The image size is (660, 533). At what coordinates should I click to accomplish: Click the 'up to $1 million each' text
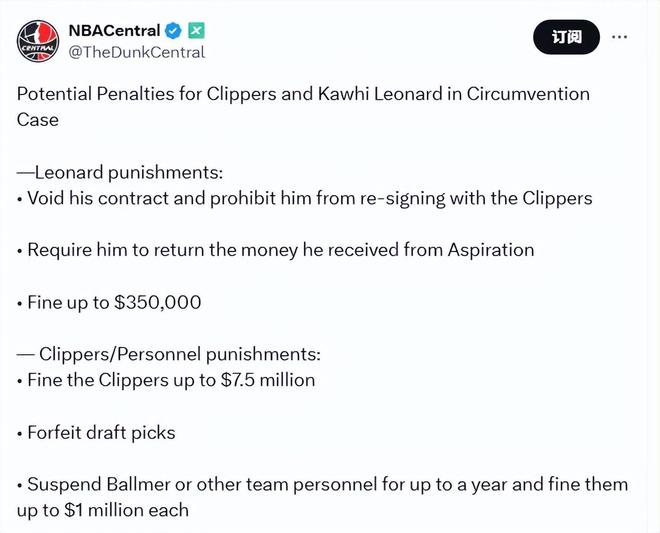coord(103,510)
